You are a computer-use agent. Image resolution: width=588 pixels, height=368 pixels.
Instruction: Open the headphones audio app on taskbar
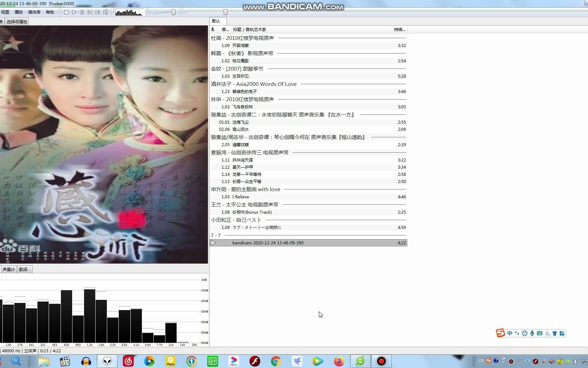click(86, 361)
